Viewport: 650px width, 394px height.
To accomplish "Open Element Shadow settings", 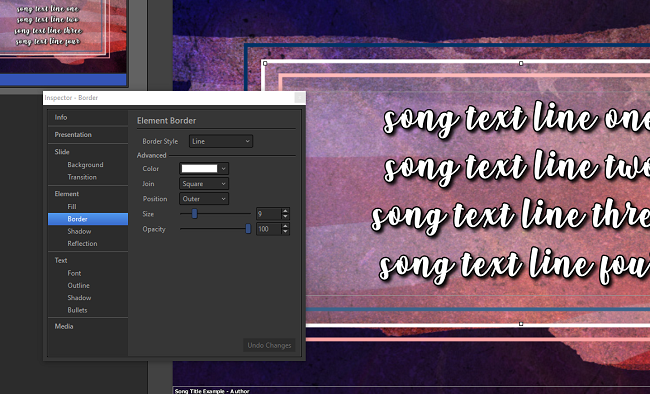I will pos(79,231).
